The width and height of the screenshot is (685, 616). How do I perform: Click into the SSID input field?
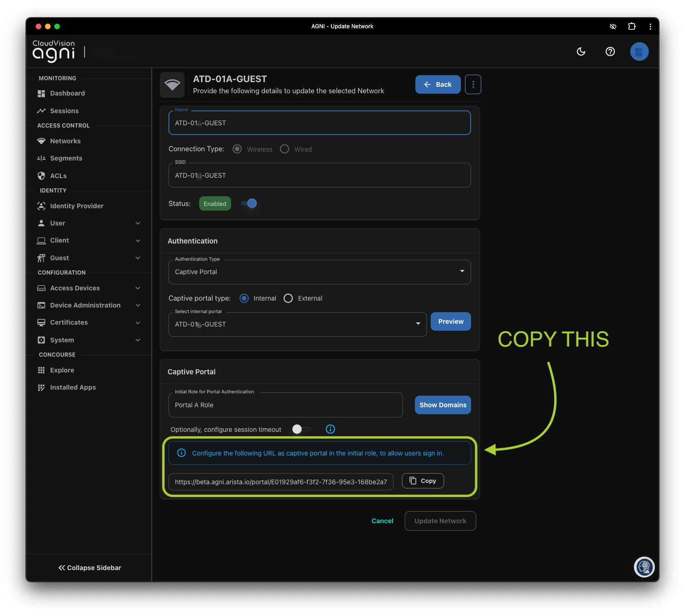pyautogui.click(x=319, y=175)
